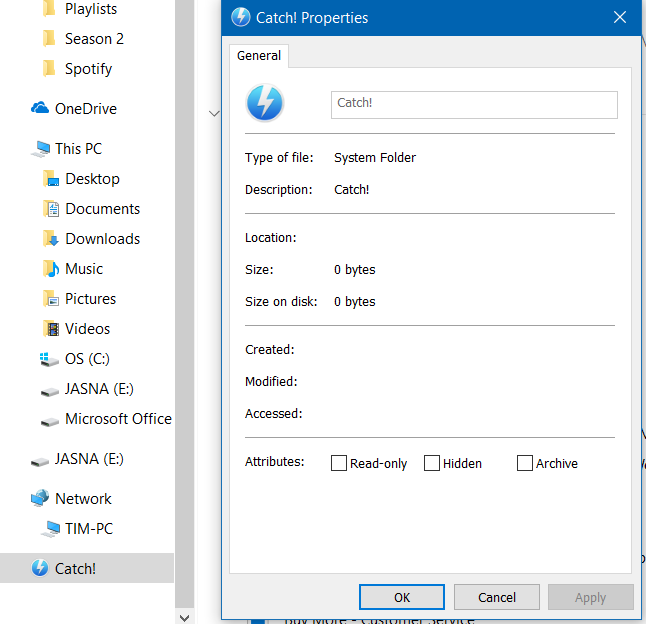Select the Catch! label in sidebar
646x624 pixels.
pyautogui.click(x=75, y=569)
